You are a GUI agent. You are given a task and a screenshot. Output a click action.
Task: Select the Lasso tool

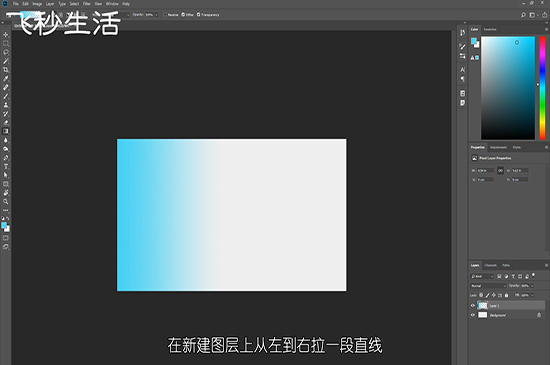6,52
